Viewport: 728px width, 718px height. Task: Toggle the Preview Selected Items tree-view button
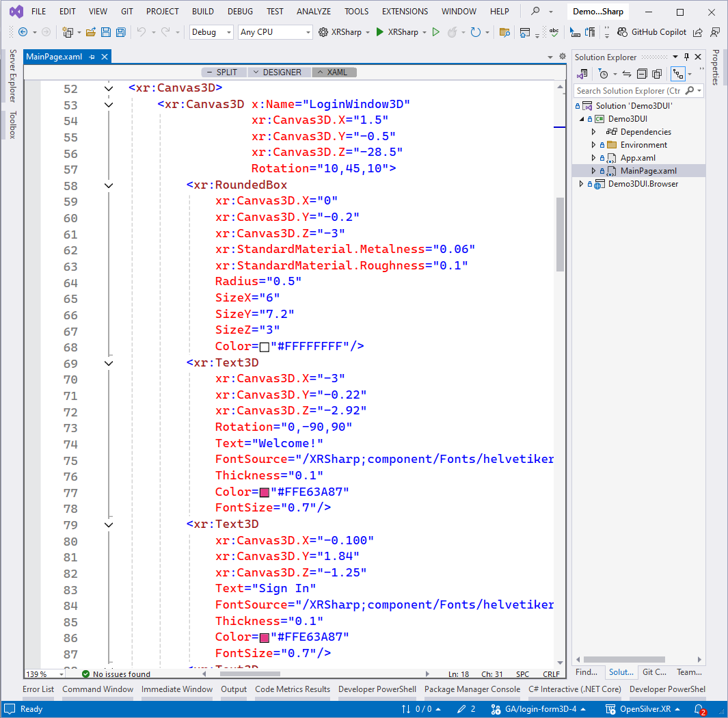678,74
